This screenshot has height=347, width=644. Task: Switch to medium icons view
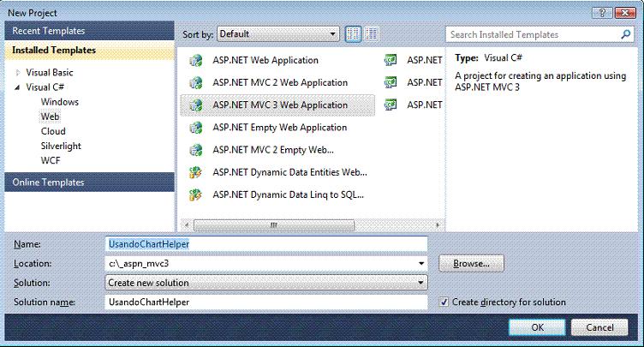(353, 34)
